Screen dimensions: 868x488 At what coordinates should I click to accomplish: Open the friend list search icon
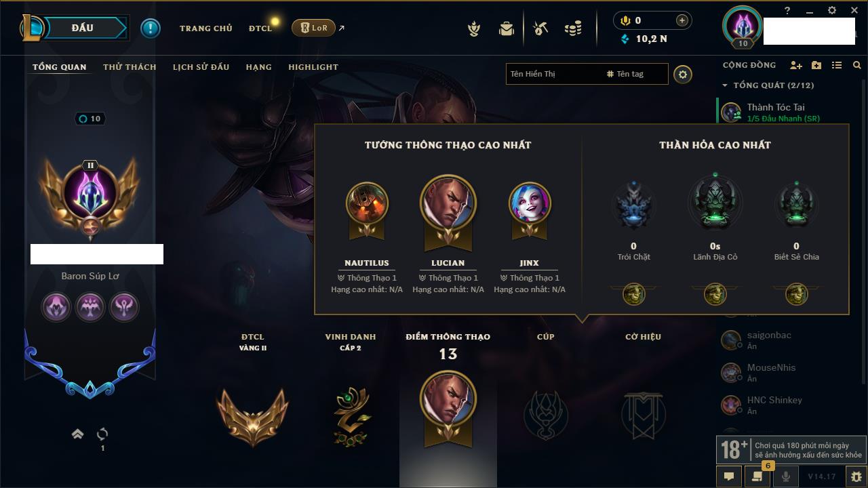click(x=857, y=65)
